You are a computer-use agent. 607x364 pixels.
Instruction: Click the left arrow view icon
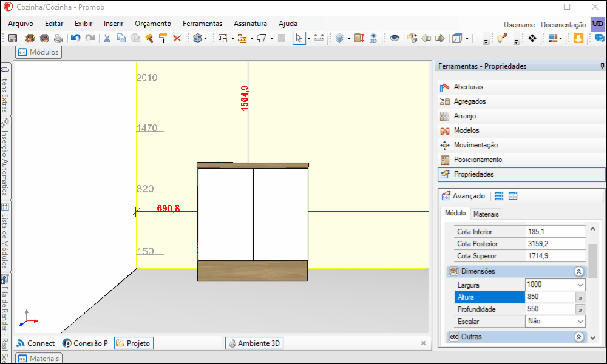point(426,38)
